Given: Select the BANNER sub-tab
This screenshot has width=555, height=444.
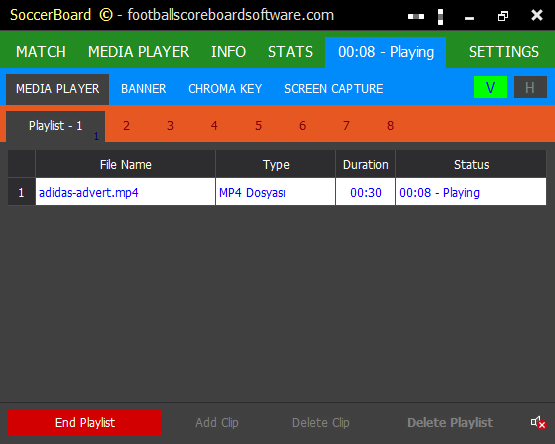Looking at the screenshot, I should point(143,89).
